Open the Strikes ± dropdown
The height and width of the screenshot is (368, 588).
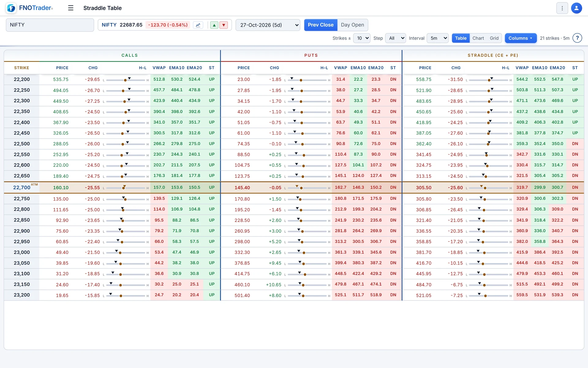pos(362,38)
